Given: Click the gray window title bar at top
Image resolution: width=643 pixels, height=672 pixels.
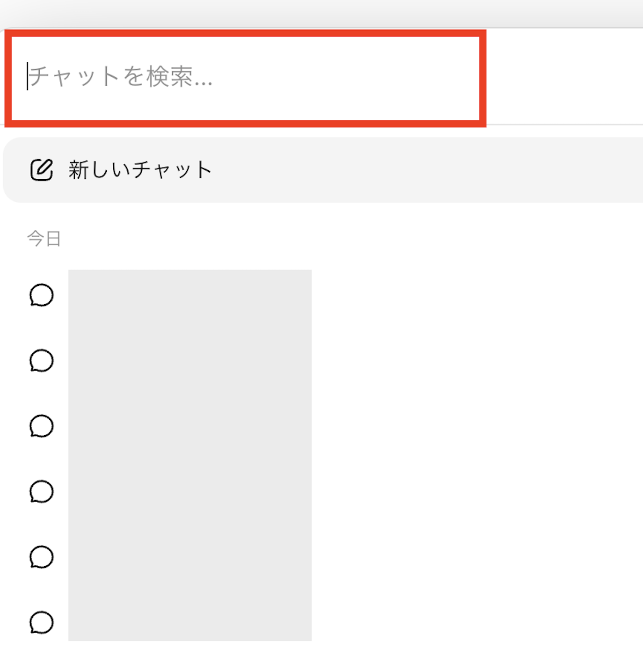Looking at the screenshot, I should pos(321,13).
